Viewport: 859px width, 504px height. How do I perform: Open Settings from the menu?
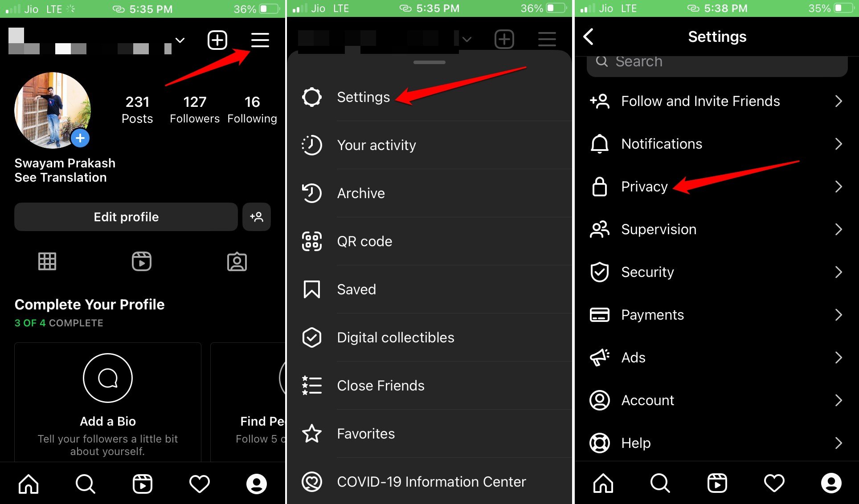(363, 97)
